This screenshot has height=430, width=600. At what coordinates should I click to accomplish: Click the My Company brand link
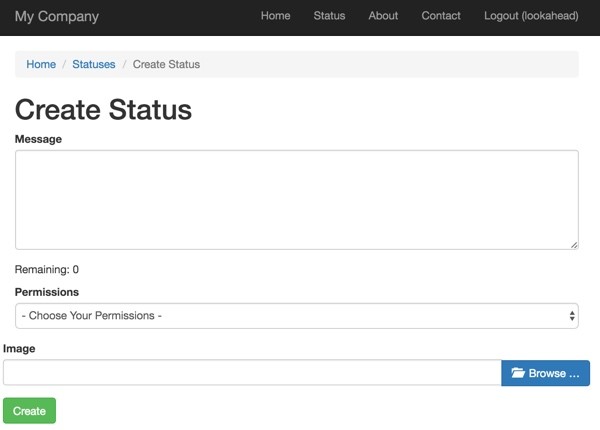[x=57, y=16]
